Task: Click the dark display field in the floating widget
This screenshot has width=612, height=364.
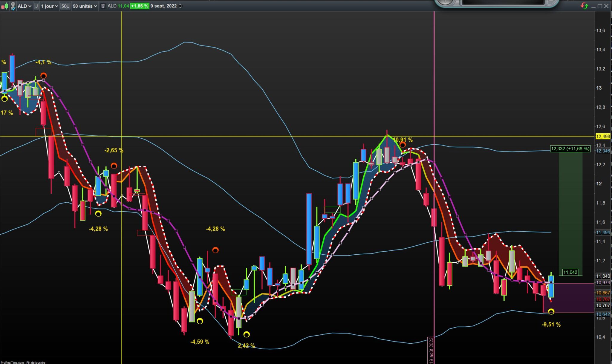Action: tap(503, 2)
